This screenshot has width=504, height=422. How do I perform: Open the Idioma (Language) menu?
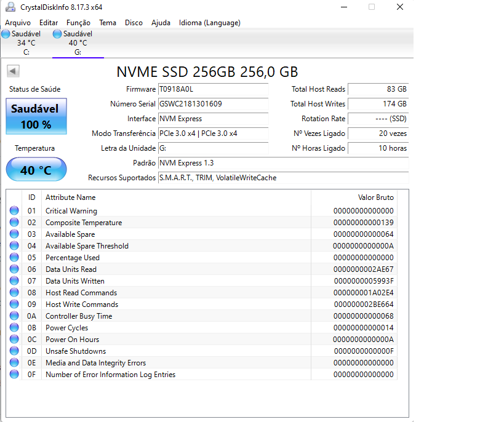(210, 23)
